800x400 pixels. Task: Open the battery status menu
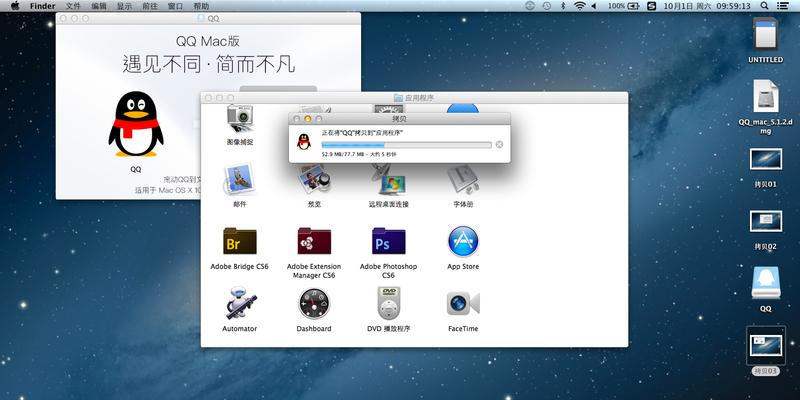click(624, 6)
